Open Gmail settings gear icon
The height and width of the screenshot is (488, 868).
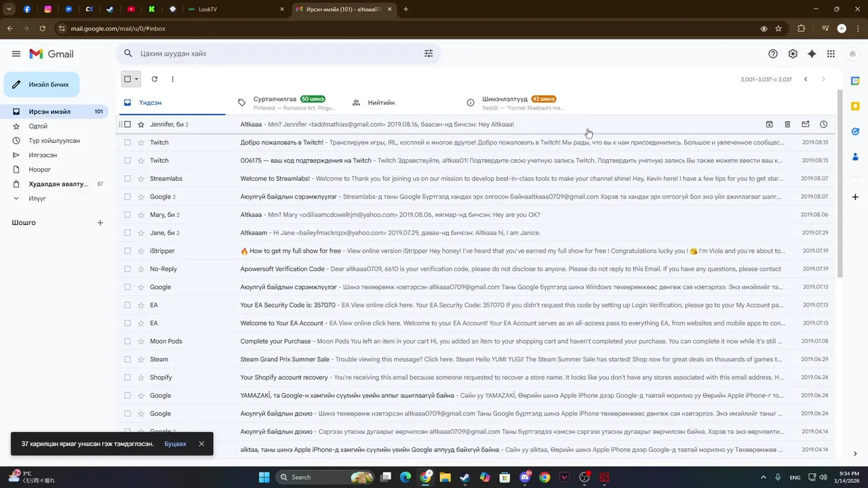pyautogui.click(x=793, y=54)
